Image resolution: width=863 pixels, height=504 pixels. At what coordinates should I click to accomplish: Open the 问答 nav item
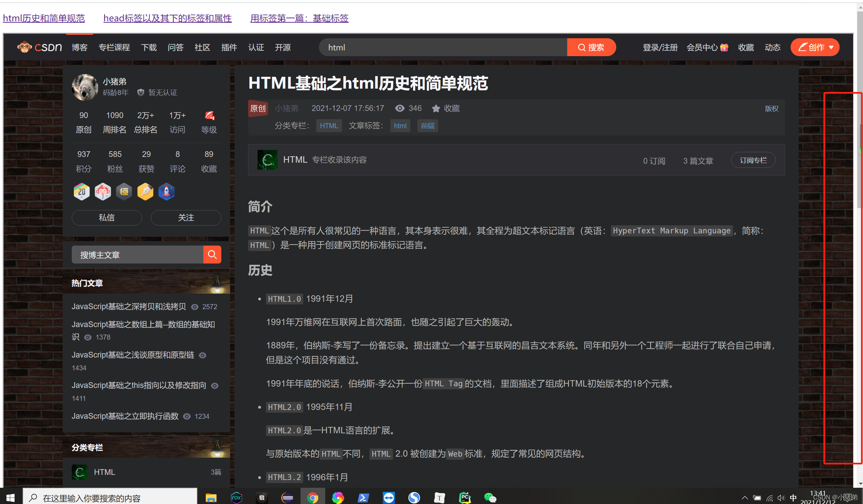click(175, 47)
